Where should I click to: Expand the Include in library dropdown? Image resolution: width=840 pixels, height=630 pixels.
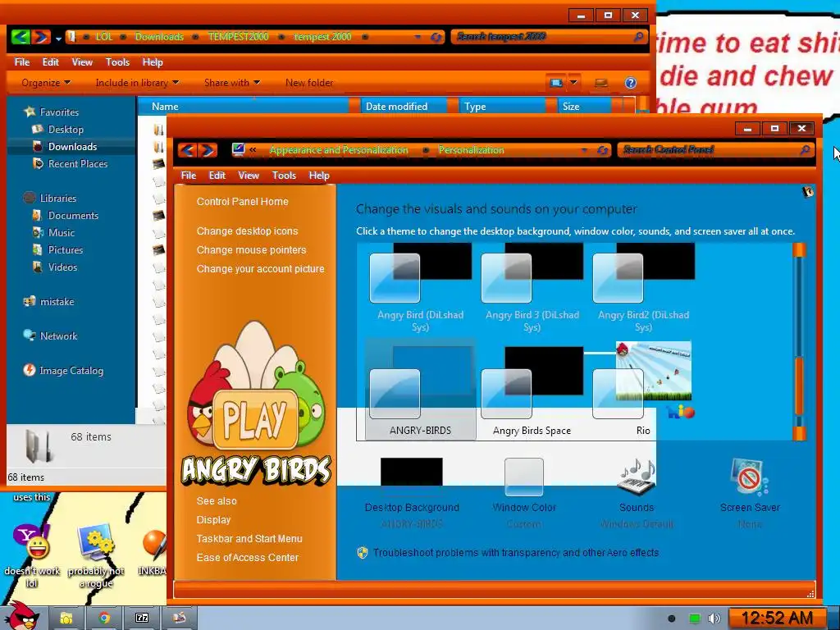[137, 83]
